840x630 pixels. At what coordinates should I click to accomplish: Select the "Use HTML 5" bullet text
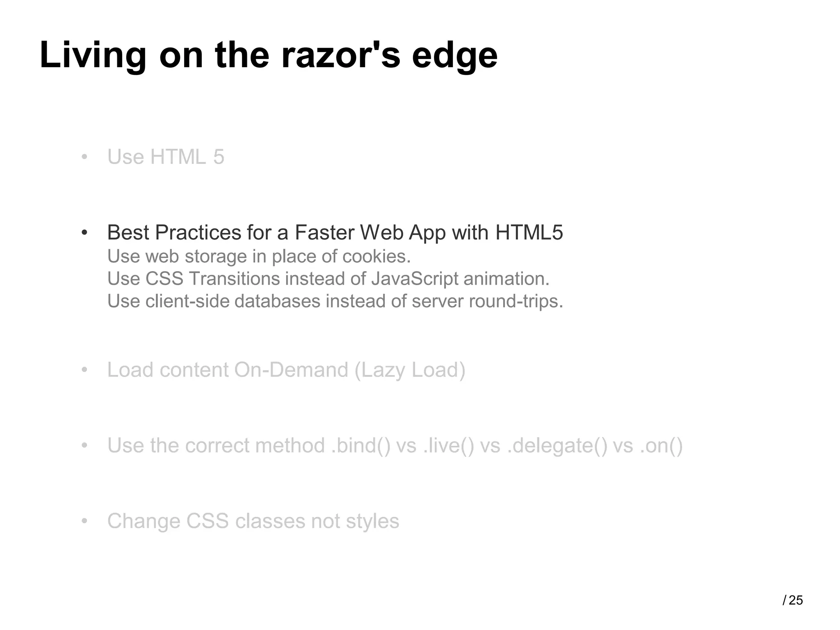click(166, 157)
